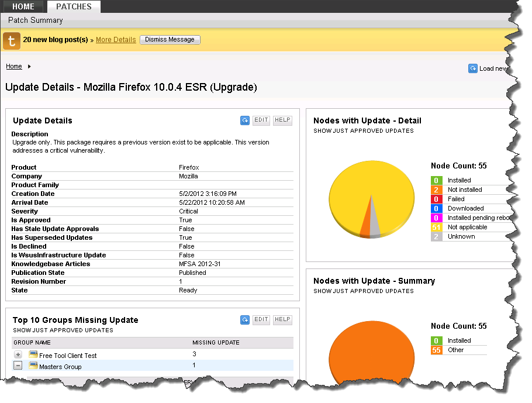Click the 'Unknown' legend label
532x403 pixels.
461,237
